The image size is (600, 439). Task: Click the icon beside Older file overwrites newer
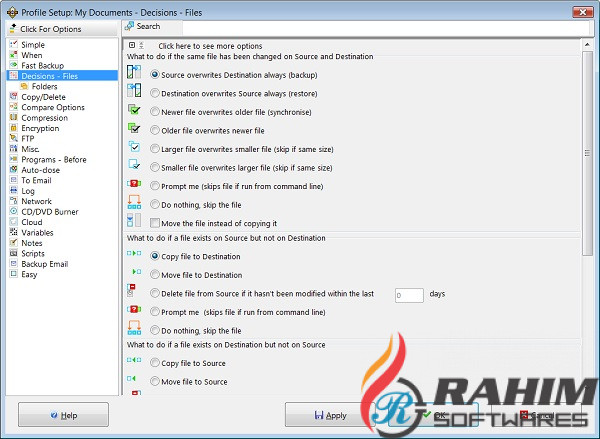tap(134, 128)
